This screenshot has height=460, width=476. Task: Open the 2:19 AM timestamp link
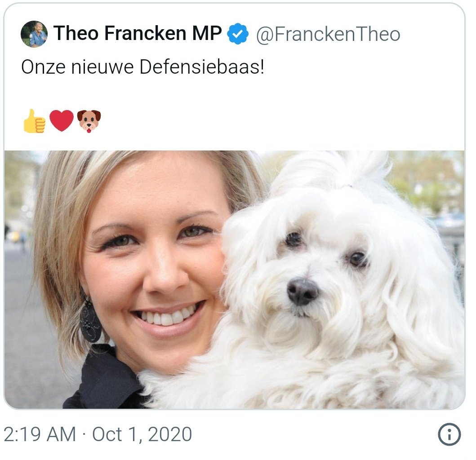[x=40, y=434]
